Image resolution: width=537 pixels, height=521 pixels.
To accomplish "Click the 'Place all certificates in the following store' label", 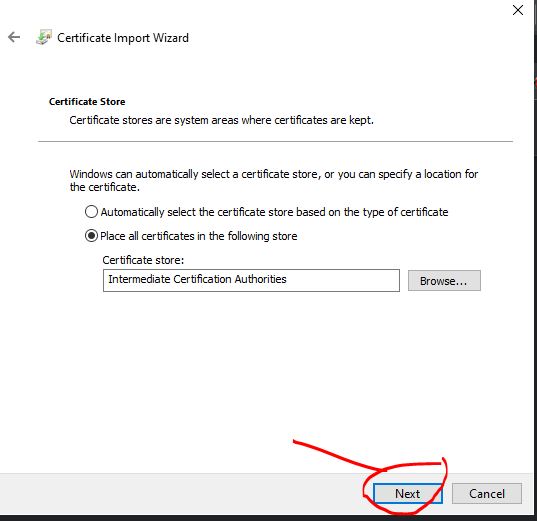I will 199,236.
